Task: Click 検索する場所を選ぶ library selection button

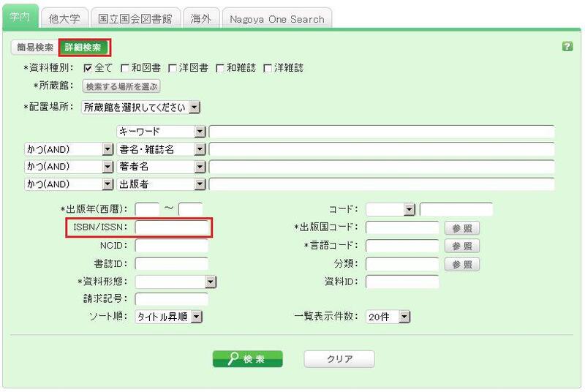Action: (x=121, y=86)
